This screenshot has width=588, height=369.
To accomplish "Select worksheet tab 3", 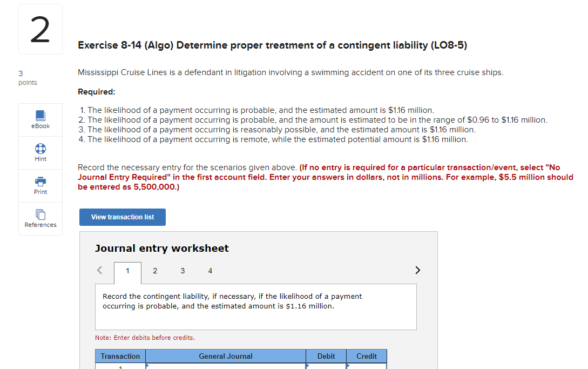I will [183, 270].
